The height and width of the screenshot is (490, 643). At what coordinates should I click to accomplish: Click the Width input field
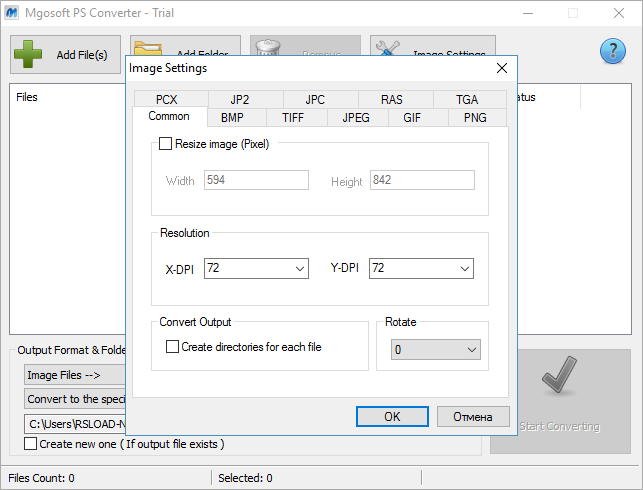click(x=256, y=180)
